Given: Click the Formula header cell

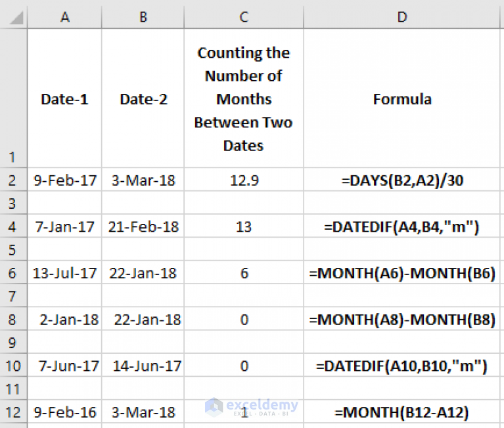Looking at the screenshot, I should 402,98.
